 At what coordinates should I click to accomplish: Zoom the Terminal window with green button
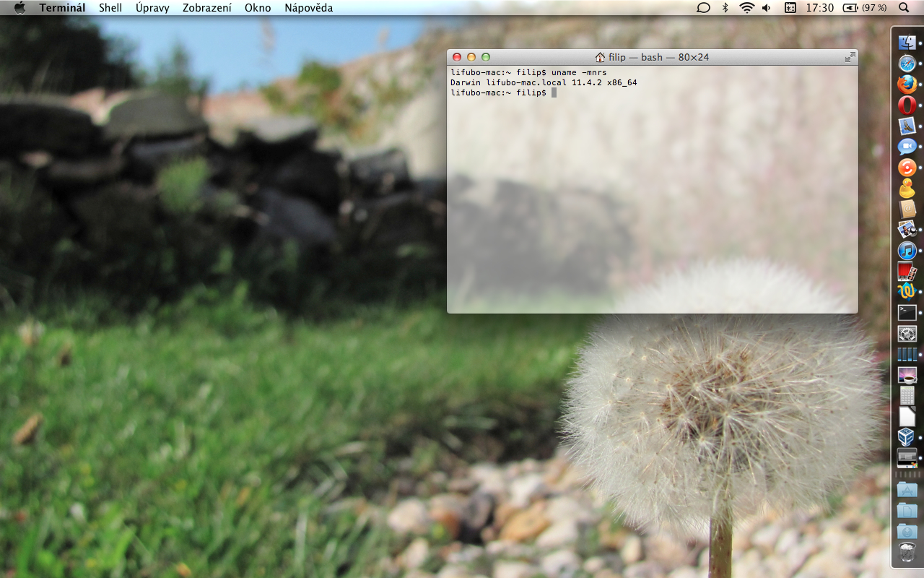[486, 57]
